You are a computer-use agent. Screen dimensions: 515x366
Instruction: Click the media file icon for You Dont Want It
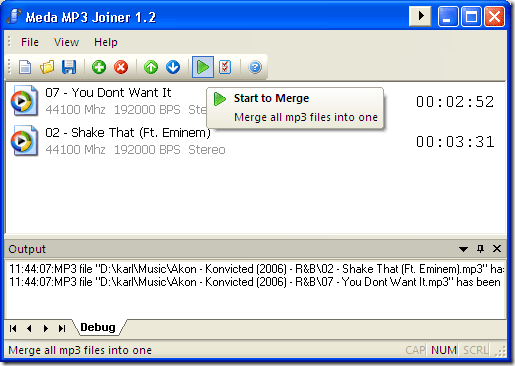24,101
